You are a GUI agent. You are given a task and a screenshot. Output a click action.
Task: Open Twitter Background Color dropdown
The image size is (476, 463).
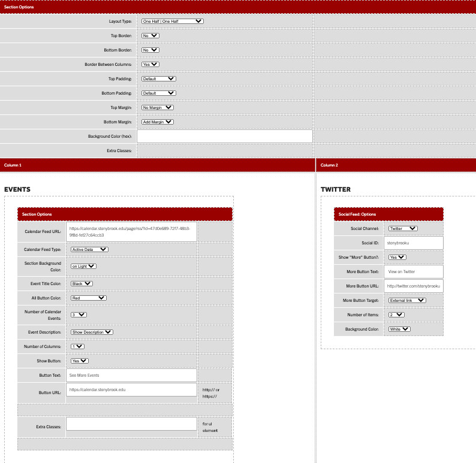tap(399, 329)
